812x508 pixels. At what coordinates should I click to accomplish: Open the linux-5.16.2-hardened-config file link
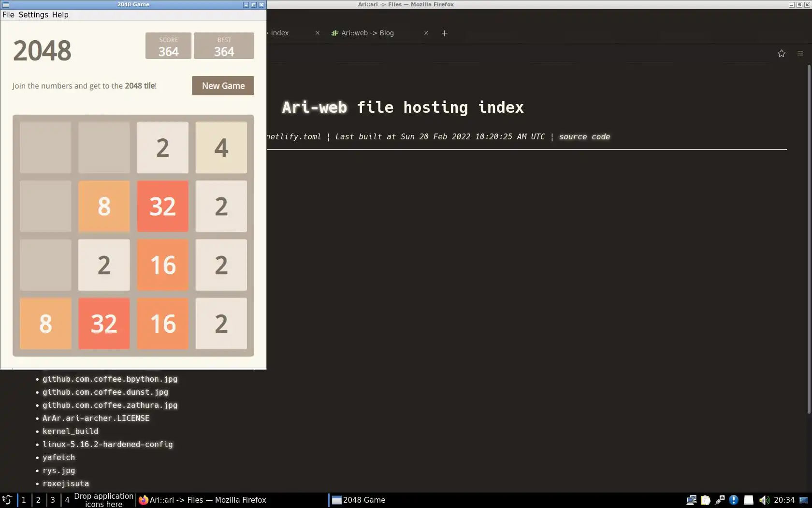(107, 445)
